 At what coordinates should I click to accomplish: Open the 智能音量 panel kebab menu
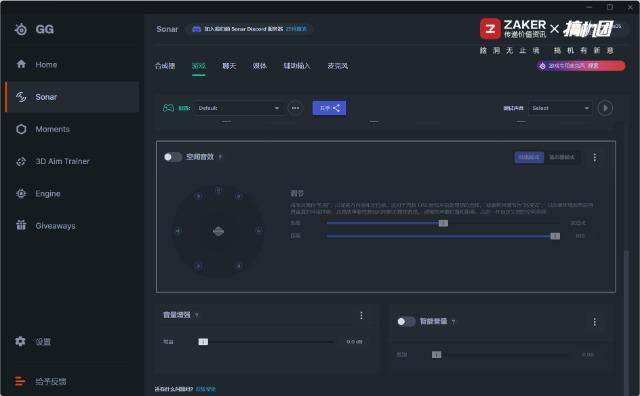tap(595, 322)
